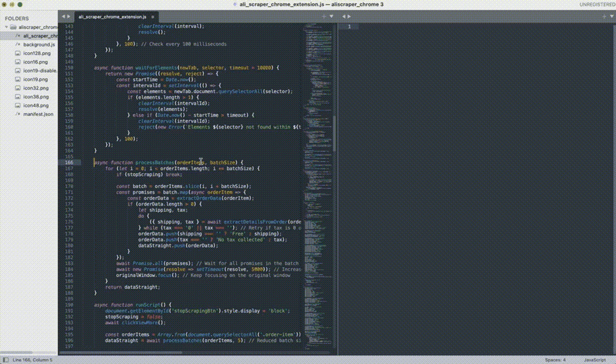The width and height of the screenshot is (616, 364).
Task: Select icon32.png in the folder tree
Action: click(36, 88)
